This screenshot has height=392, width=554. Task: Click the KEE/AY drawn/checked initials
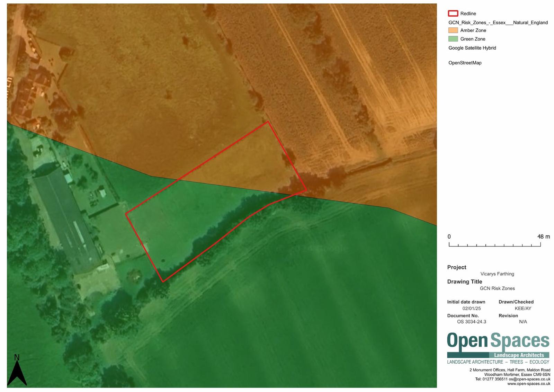click(x=522, y=308)
